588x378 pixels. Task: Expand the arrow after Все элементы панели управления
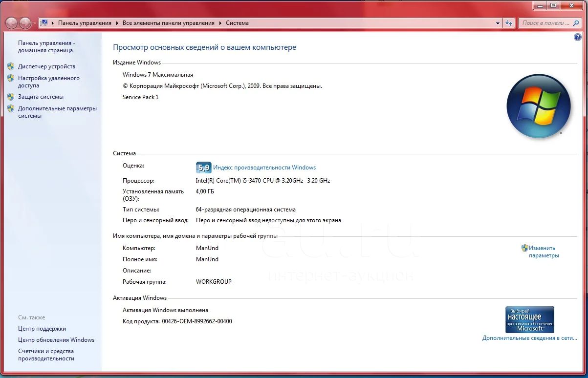(220, 23)
